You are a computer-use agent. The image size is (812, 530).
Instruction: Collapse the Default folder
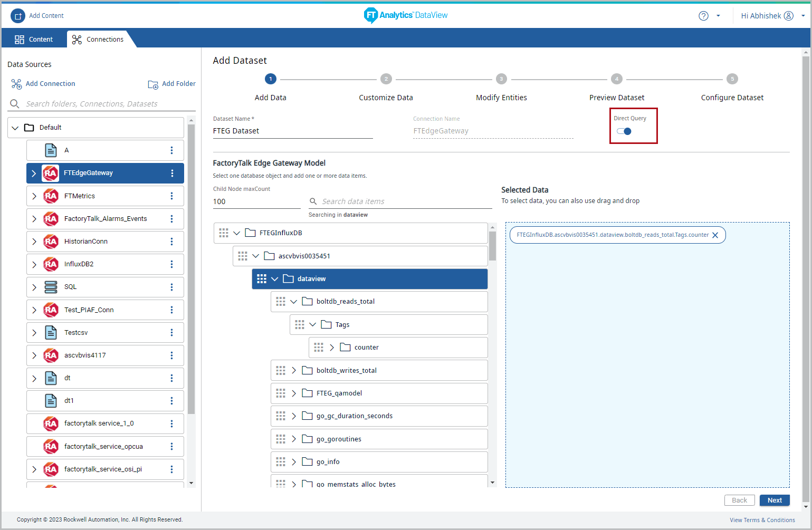pyautogui.click(x=15, y=128)
